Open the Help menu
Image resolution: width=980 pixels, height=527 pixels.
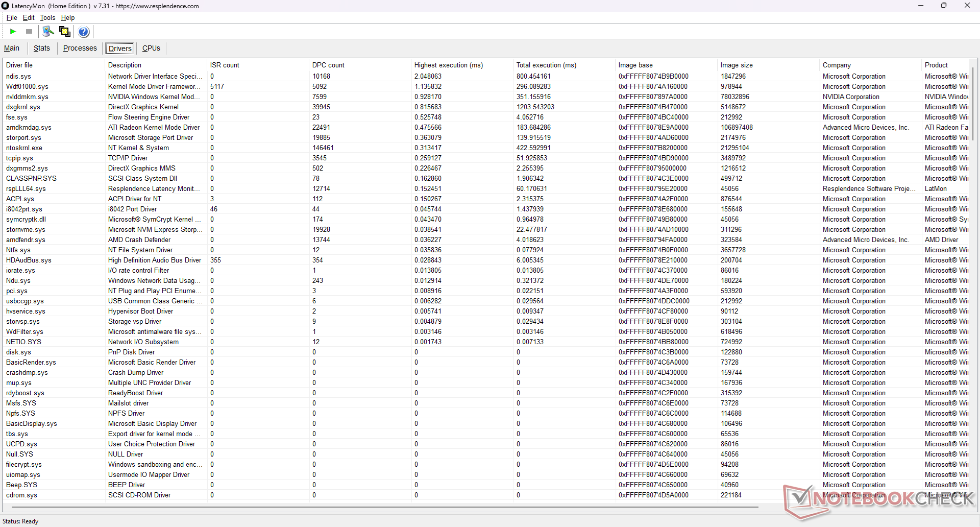click(x=68, y=17)
